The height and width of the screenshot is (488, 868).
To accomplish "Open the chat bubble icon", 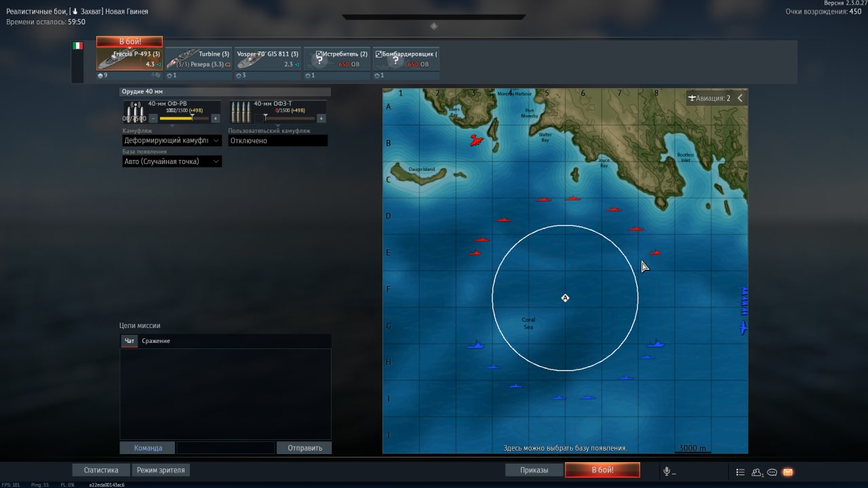I will point(772,472).
